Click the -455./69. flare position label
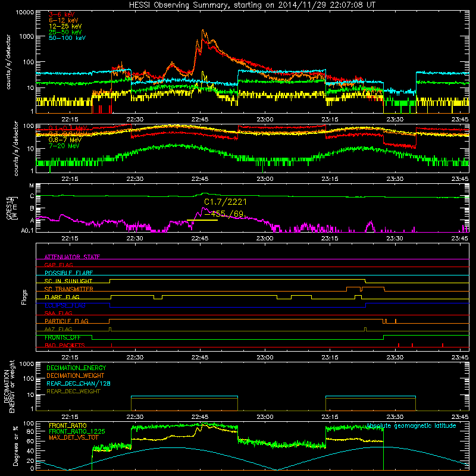The height and width of the screenshot is (476, 476). pyautogui.click(x=226, y=214)
